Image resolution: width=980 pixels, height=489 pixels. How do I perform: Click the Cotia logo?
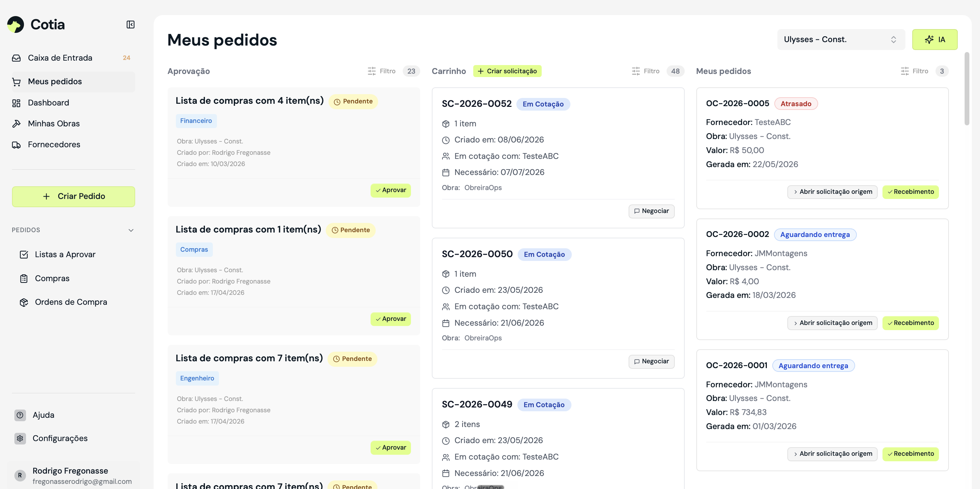pyautogui.click(x=36, y=24)
